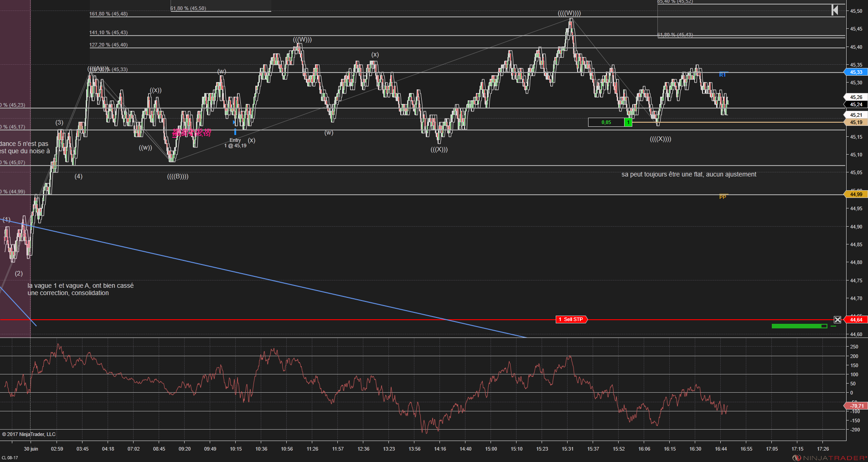Select the ((((B)))) wave label

[x=178, y=176]
